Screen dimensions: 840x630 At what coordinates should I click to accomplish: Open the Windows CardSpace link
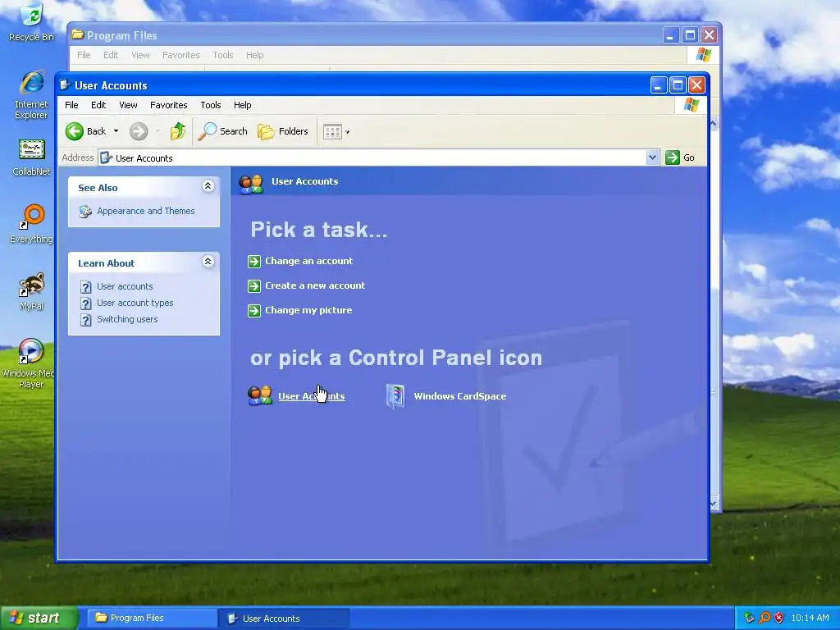459,396
